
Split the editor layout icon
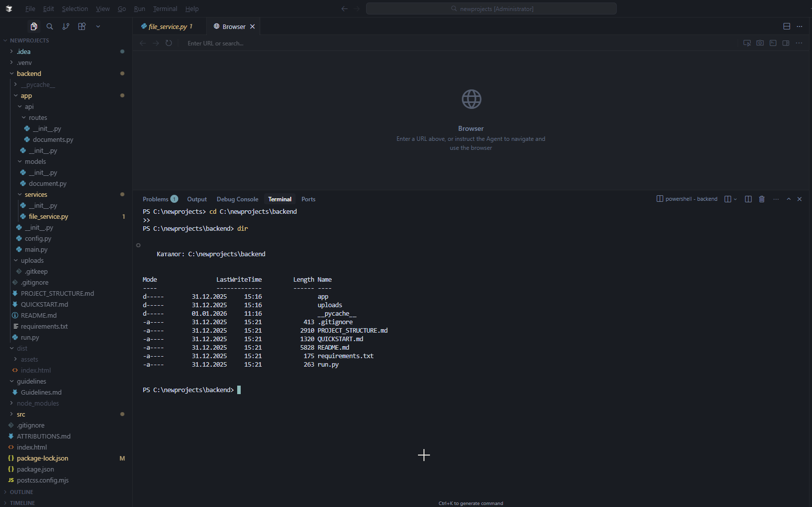pos(787,26)
